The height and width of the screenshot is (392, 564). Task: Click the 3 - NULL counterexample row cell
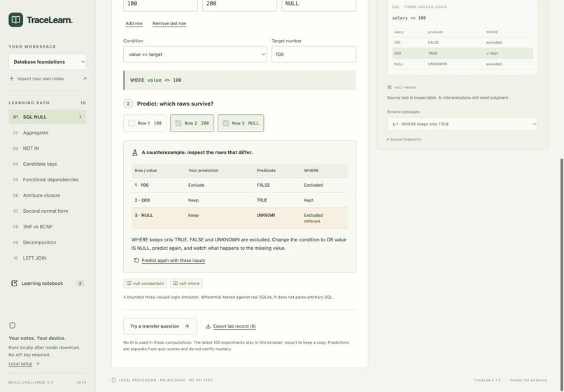tap(144, 216)
